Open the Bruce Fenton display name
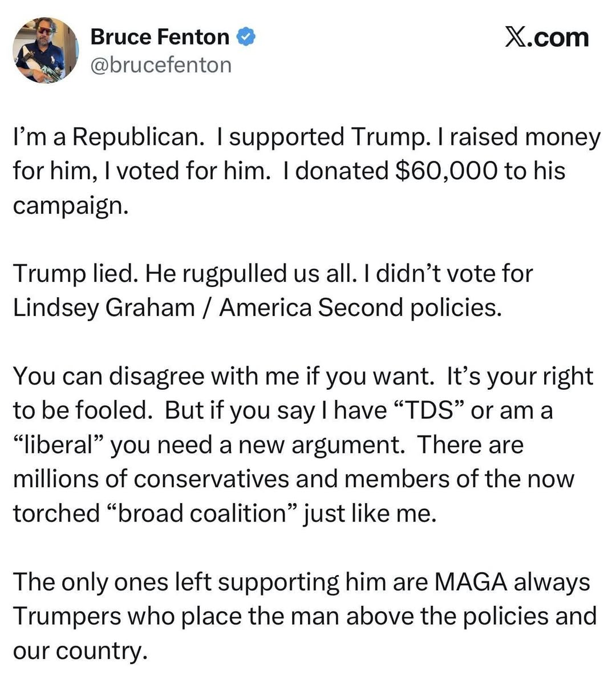 click(160, 37)
